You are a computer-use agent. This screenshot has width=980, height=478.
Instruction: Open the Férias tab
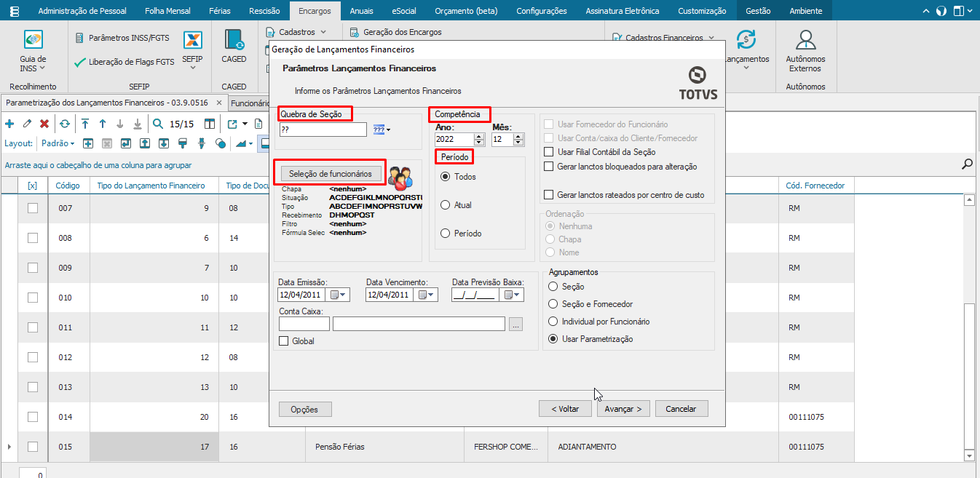coord(219,11)
